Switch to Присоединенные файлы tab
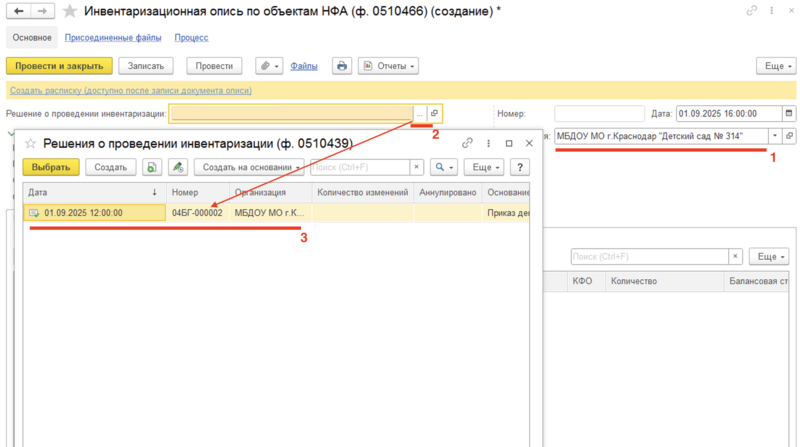The width and height of the screenshot is (800, 447). [113, 37]
